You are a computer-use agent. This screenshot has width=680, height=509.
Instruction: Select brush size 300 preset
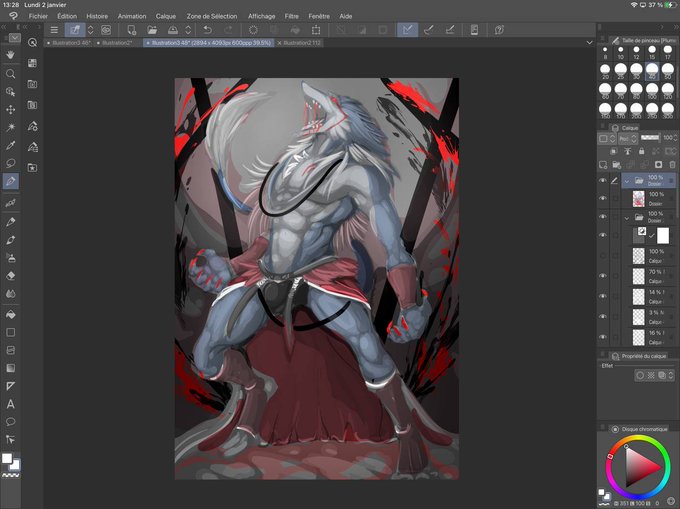[x=667, y=111]
